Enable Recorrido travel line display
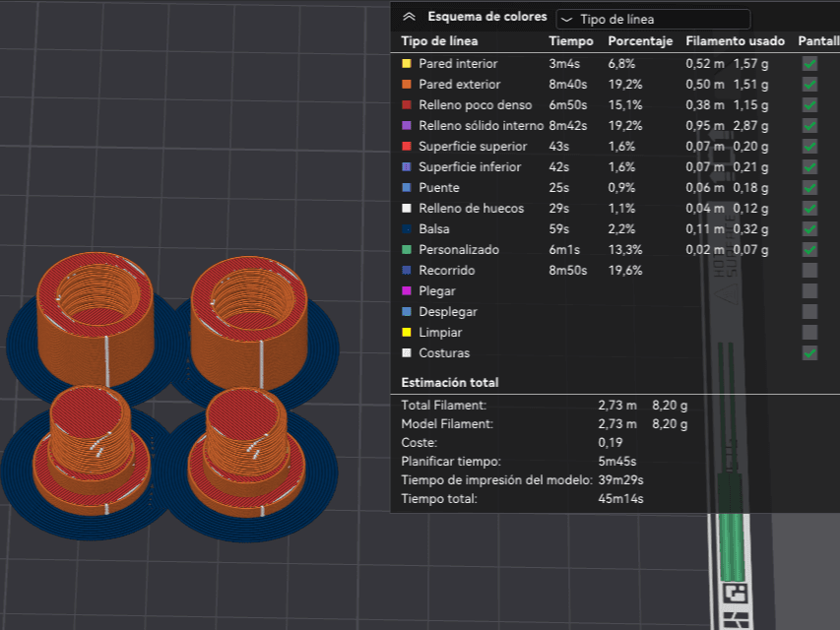840x630 pixels. [809, 270]
